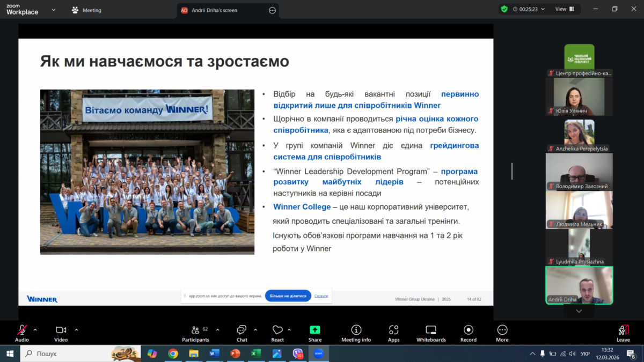644x362 pixels.
Task: Leave the meeting
Action: pos(623,333)
